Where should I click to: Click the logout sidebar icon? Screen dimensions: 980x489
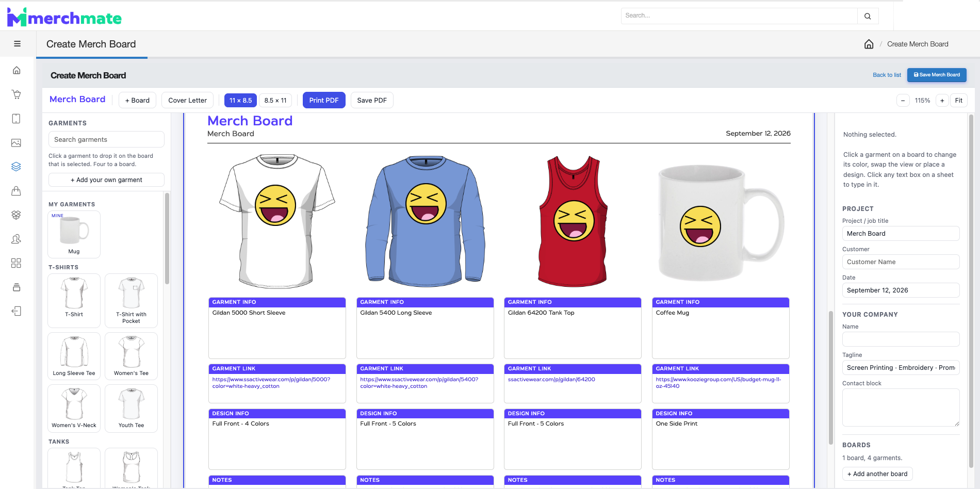(x=17, y=311)
